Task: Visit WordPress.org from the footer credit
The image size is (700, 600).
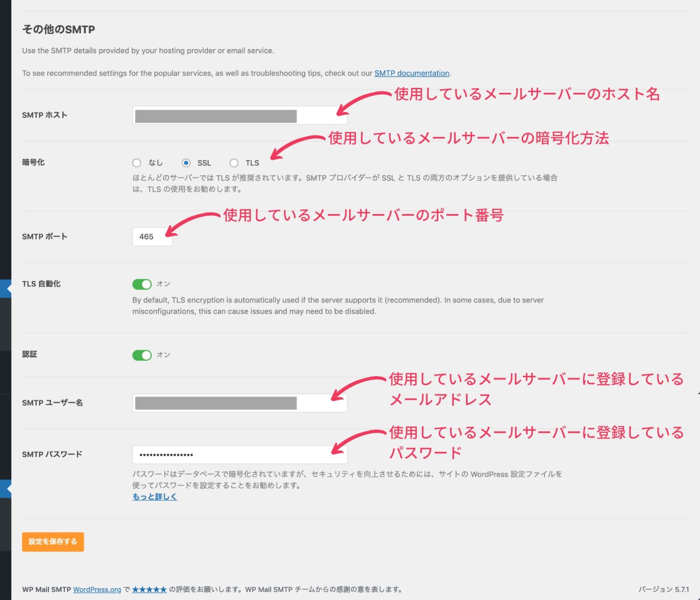Action: (x=96, y=589)
